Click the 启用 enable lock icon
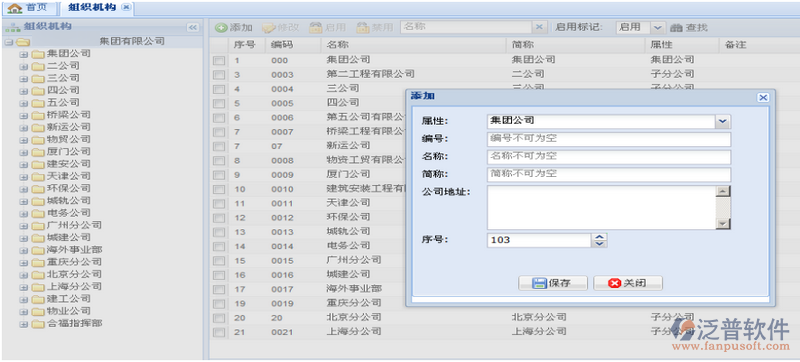This screenshot has width=800, height=362. [316, 28]
